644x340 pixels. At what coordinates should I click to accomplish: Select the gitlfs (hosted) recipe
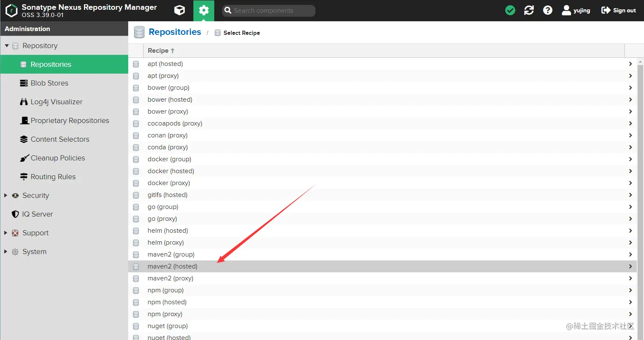tap(382, 195)
